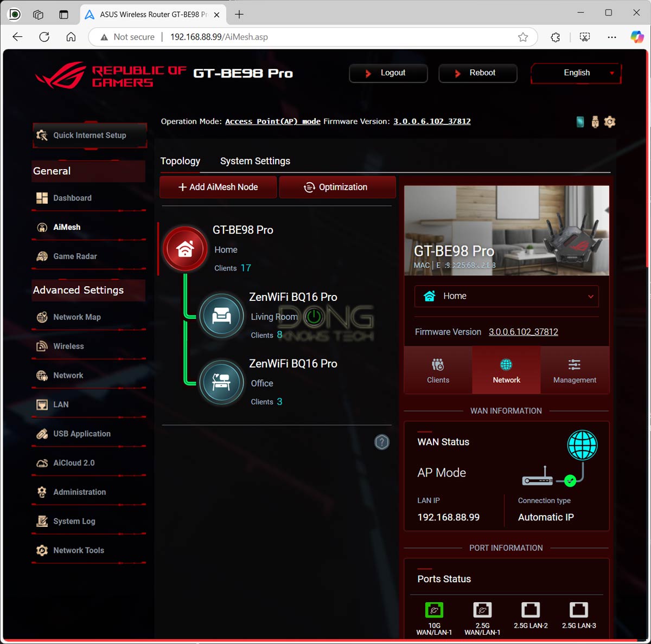Viewport: 651px width, 644px height.
Task: Switch to the Topology tab
Action: click(x=180, y=161)
